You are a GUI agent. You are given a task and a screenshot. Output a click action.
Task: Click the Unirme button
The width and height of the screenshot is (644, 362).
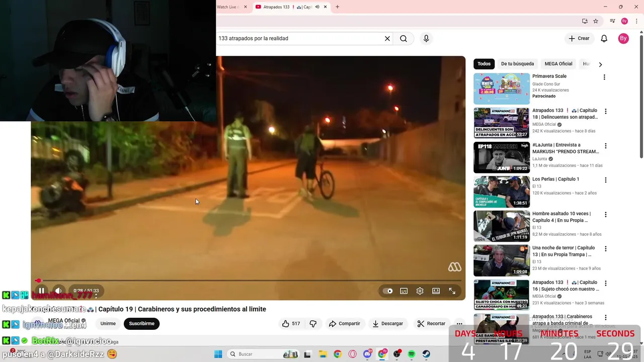tap(108, 324)
